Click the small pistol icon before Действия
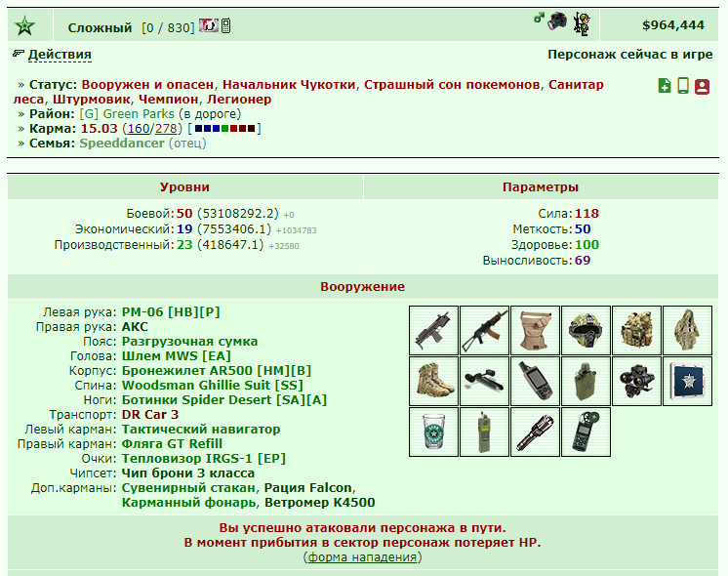This screenshot has height=576, width=728. click(19, 54)
